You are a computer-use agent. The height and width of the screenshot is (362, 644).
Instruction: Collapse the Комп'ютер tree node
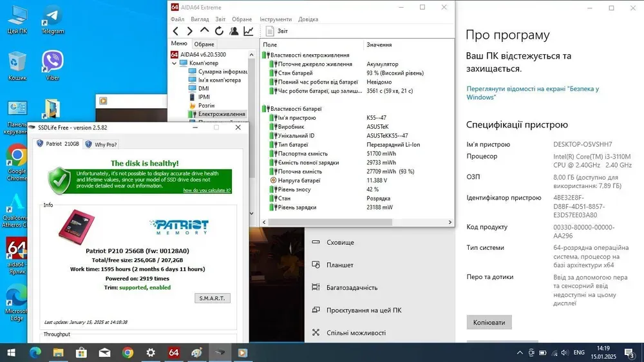(x=175, y=63)
